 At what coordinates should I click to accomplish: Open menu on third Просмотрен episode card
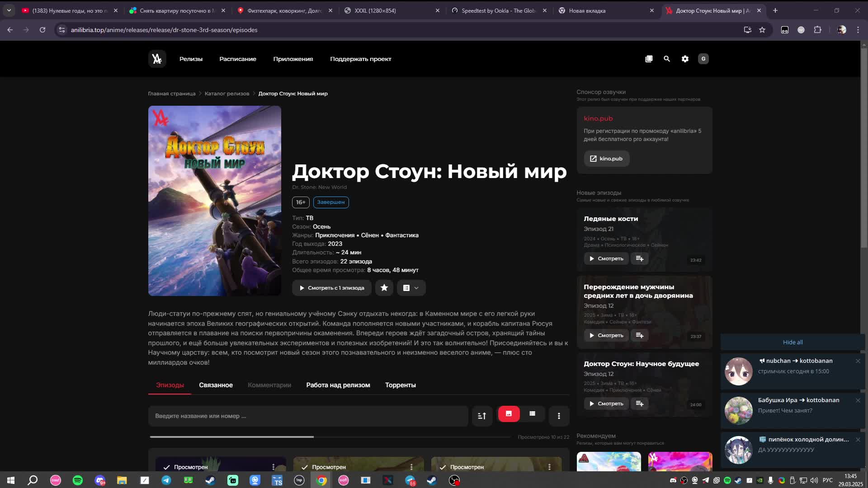pyautogui.click(x=549, y=467)
